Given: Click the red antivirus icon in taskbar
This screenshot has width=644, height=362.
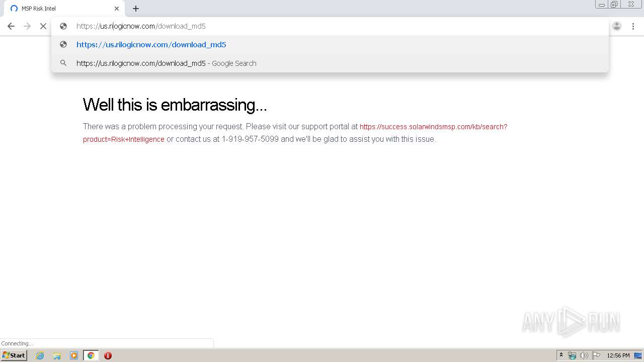Looking at the screenshot, I should click(108, 355).
